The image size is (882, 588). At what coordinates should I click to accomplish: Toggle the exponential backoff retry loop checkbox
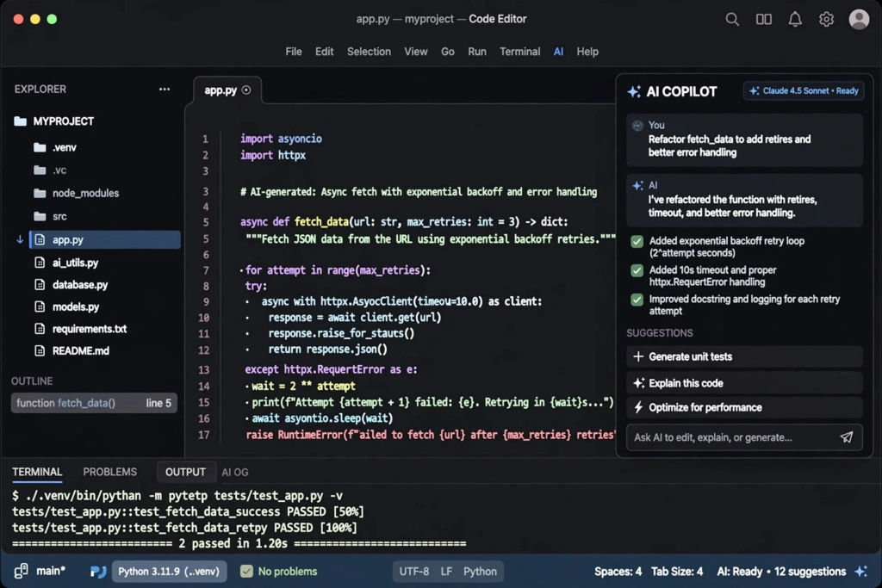637,241
